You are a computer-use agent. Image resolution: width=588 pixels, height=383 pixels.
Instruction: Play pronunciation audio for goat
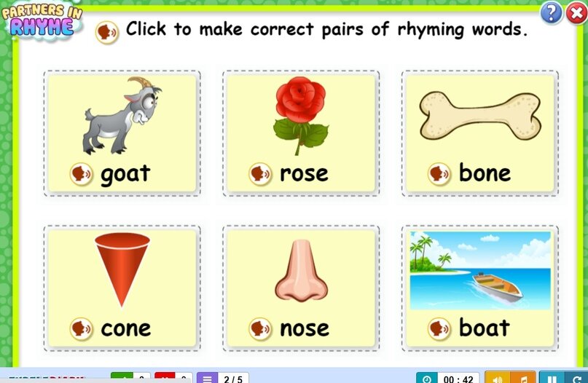coord(81,174)
